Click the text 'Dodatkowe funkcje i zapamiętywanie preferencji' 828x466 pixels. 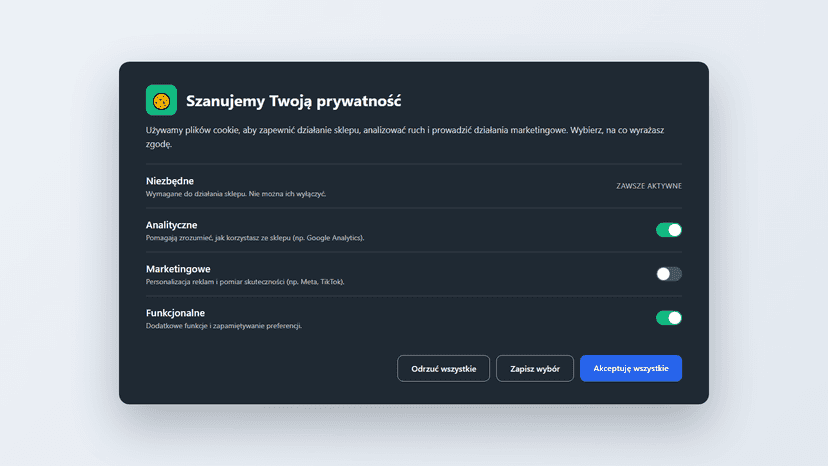point(223,325)
